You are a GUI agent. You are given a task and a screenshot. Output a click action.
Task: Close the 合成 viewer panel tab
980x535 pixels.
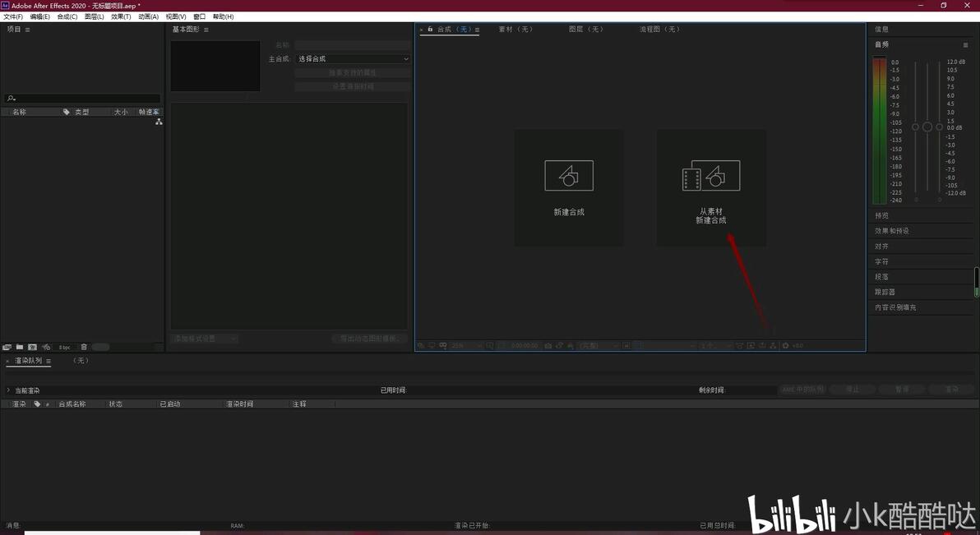click(x=421, y=30)
